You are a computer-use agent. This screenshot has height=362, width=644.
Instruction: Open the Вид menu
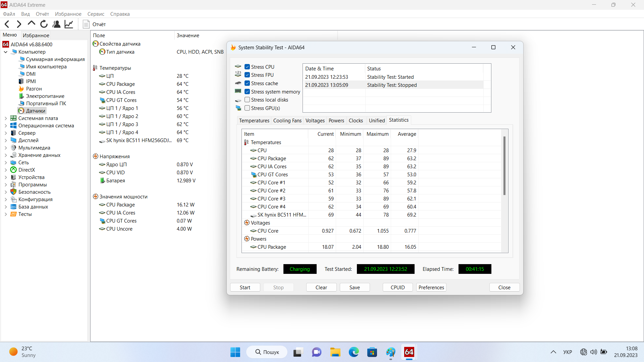coord(25,14)
